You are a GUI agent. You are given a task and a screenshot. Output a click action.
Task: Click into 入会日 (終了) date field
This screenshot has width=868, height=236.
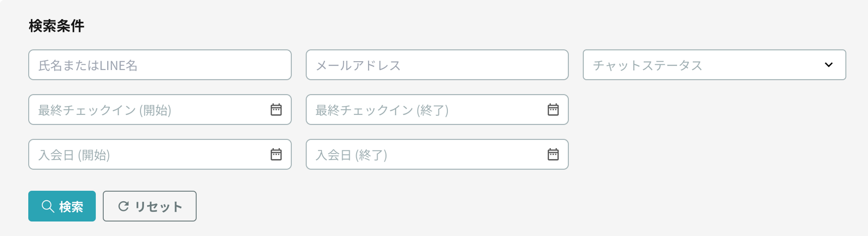425,154
